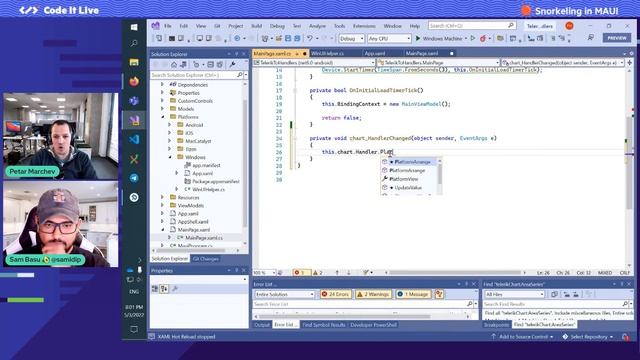Select ViewModels folder in Solution Explorer
The height and width of the screenshot is (360, 640).
click(191, 206)
